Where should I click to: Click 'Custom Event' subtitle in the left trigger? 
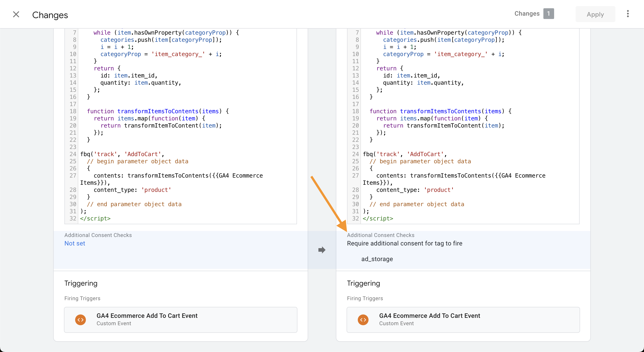114,323
